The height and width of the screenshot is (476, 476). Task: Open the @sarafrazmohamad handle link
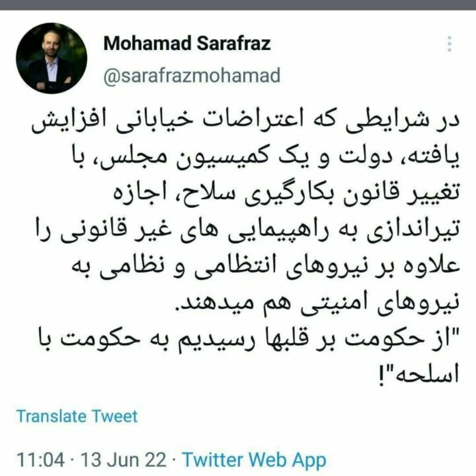click(192, 76)
